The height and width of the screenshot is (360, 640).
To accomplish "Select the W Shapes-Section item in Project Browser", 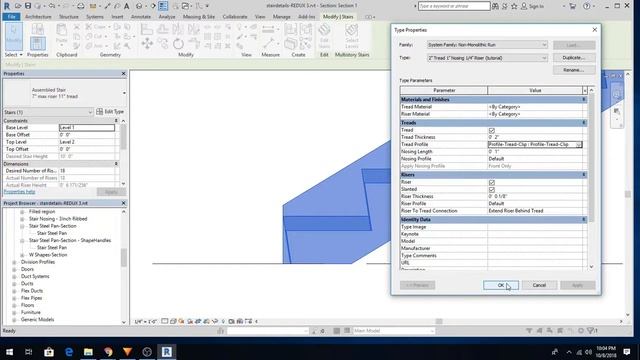I will [x=48, y=255].
